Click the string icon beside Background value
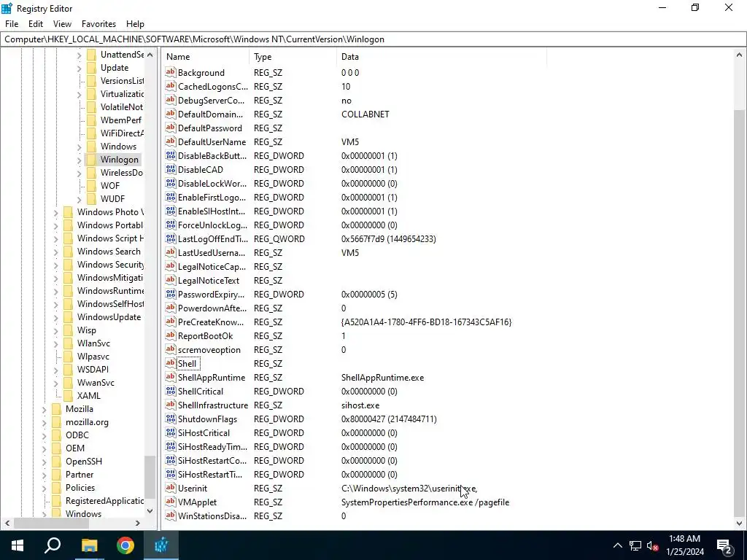This screenshot has height=560, width=747. (170, 72)
